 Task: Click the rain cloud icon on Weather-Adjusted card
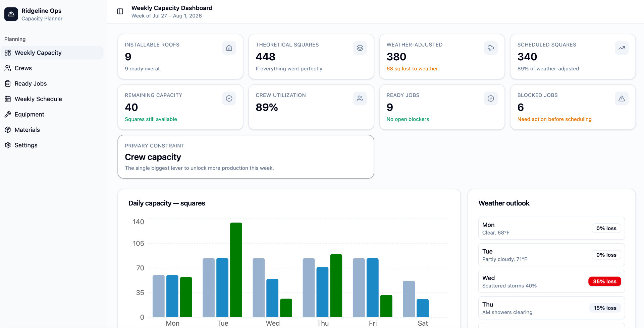point(491,48)
